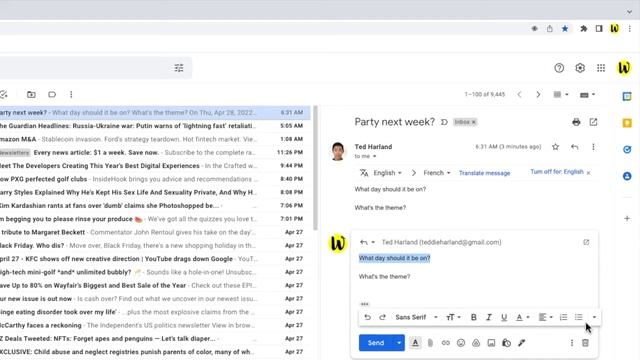This screenshot has height=360, width=640.
Task: Bookmark star in the browser address bar
Action: tap(565, 29)
